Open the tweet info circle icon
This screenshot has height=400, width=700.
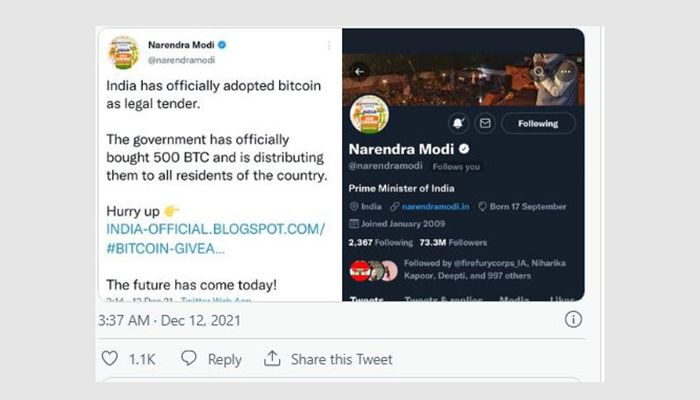click(573, 320)
